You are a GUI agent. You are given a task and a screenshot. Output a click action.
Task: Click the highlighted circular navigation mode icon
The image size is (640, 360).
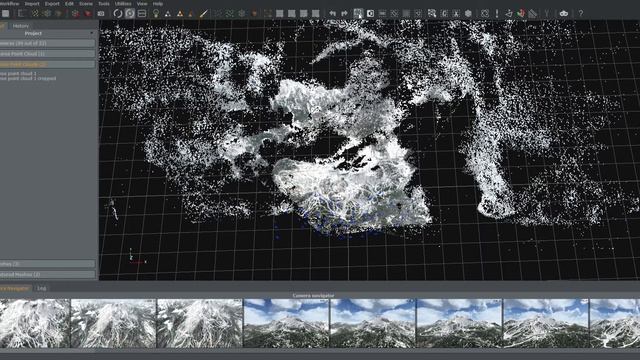(130, 13)
